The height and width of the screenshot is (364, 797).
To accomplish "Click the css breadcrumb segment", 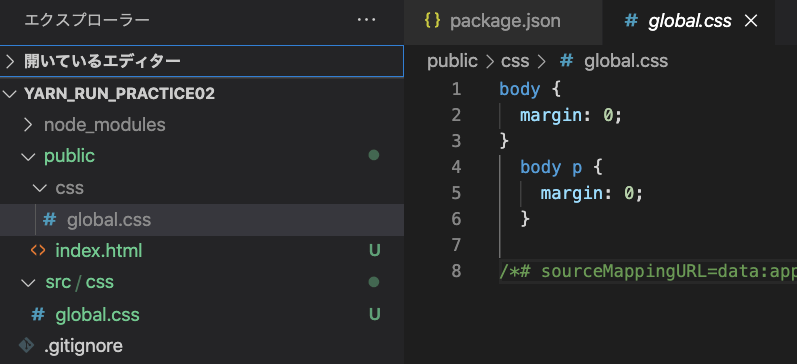I will tap(515, 62).
